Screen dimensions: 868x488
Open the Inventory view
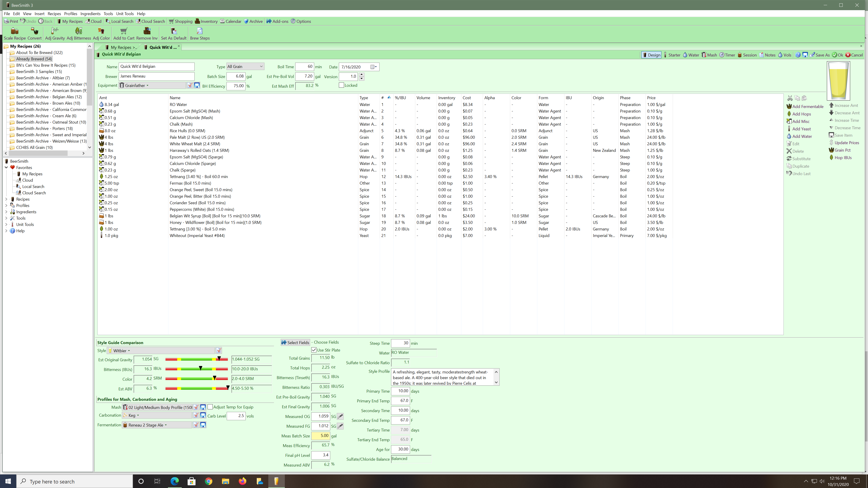pos(206,21)
